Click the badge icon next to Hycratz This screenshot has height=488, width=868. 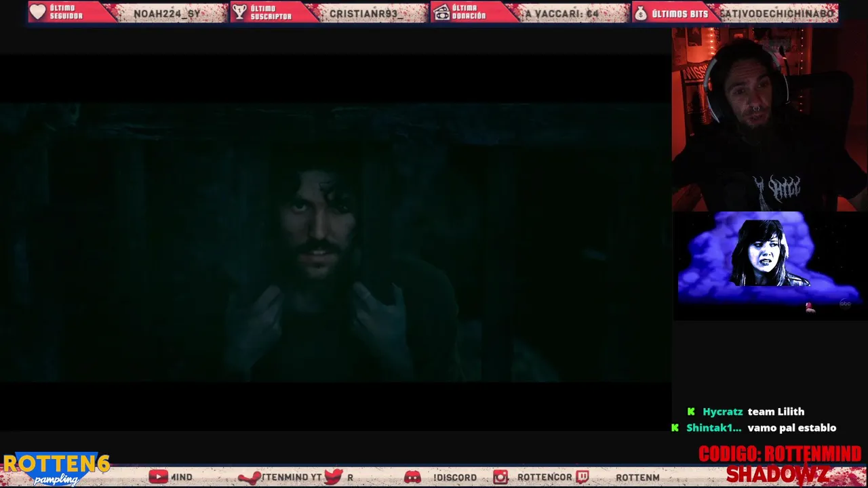tap(691, 411)
